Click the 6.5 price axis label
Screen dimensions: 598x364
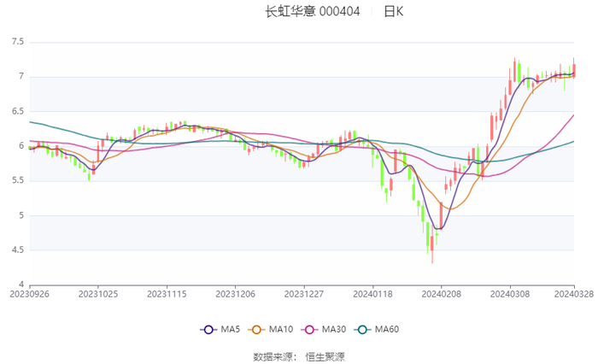coord(18,111)
